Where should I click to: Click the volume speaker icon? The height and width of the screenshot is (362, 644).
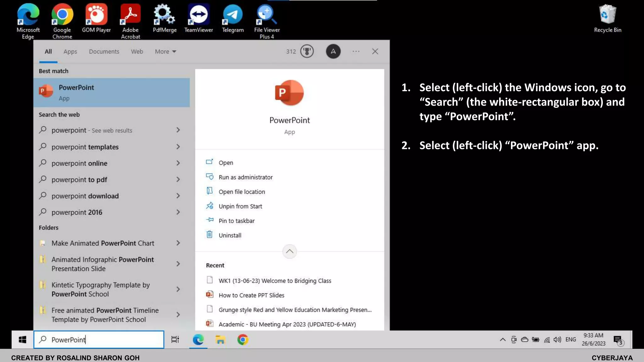(557, 340)
